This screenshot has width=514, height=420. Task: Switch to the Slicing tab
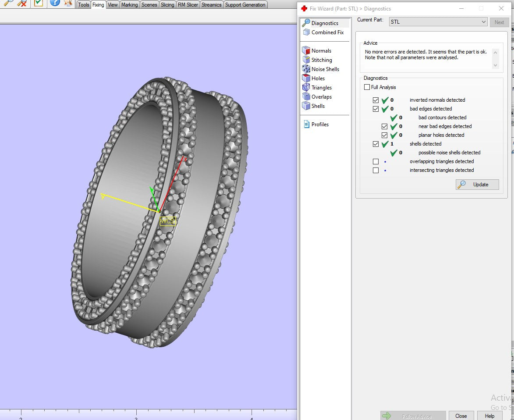tap(167, 5)
